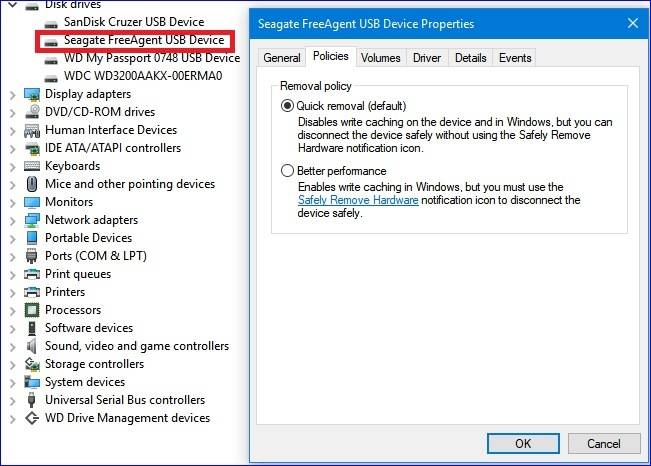Select the Better performance radio button
Screen dimensions: 651x466
point(288,171)
